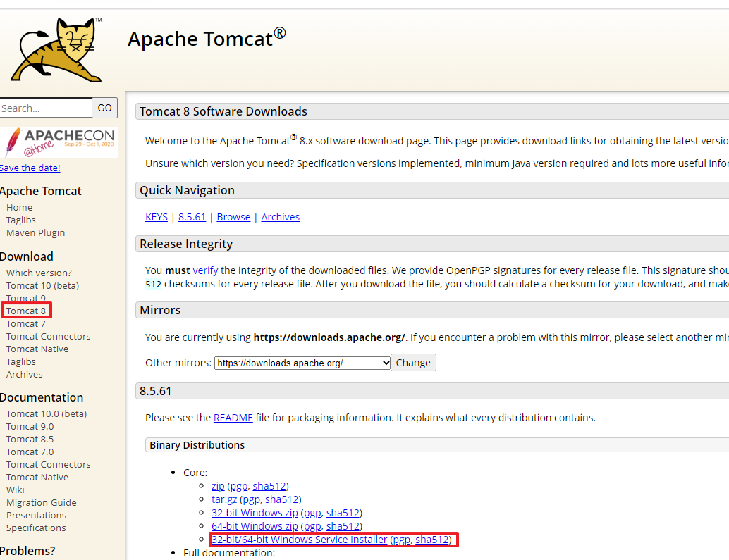Open pgp for 64-bit Windows zip

(312, 527)
